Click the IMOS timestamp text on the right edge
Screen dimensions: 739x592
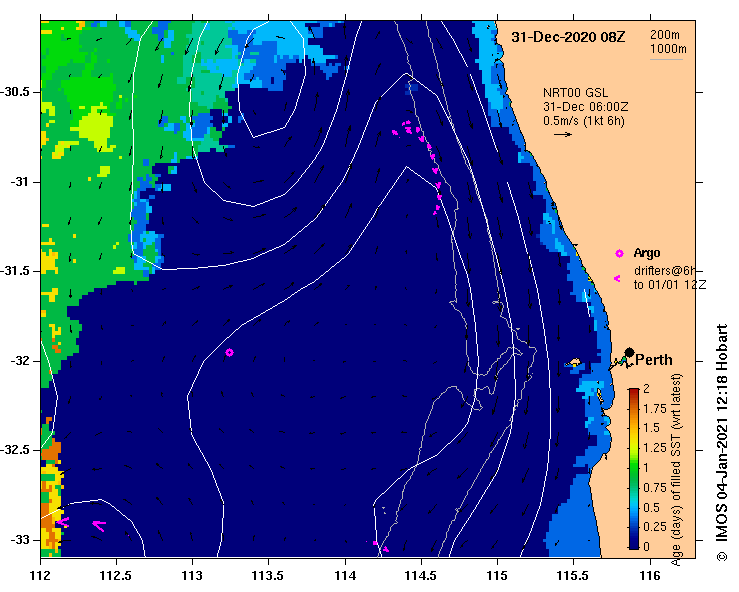[722, 436]
